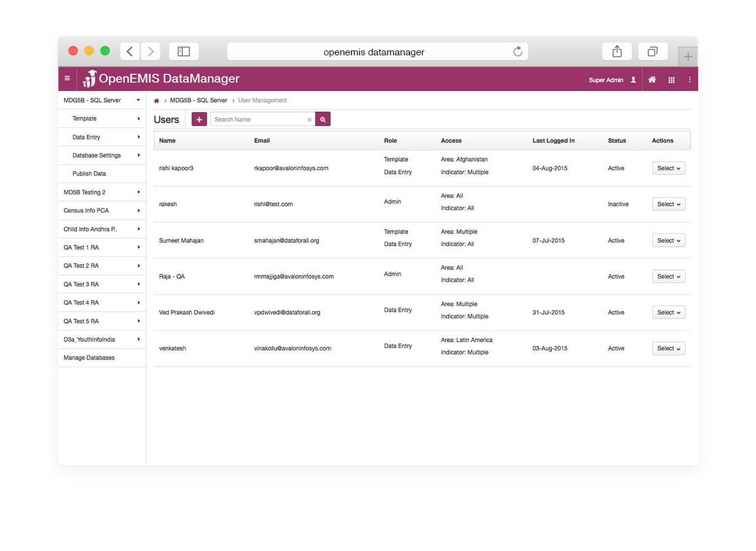
Task: Click Area: Latin America access text
Action: 467,340
